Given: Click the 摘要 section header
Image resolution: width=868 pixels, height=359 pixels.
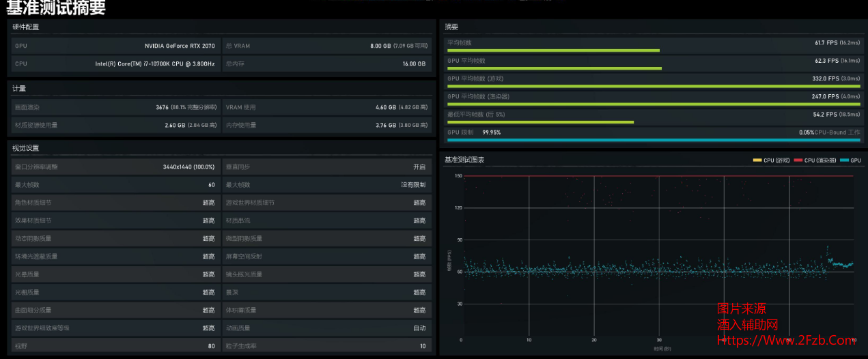Looking at the screenshot, I should click(x=451, y=27).
